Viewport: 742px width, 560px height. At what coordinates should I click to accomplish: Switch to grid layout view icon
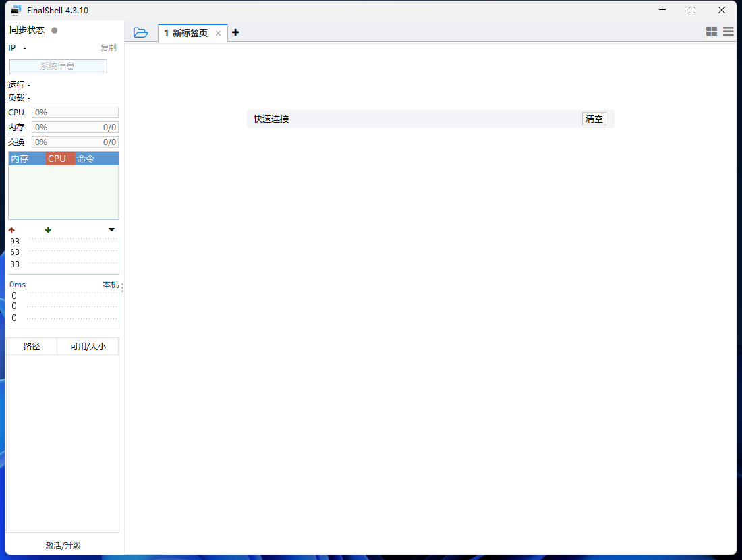point(711,31)
